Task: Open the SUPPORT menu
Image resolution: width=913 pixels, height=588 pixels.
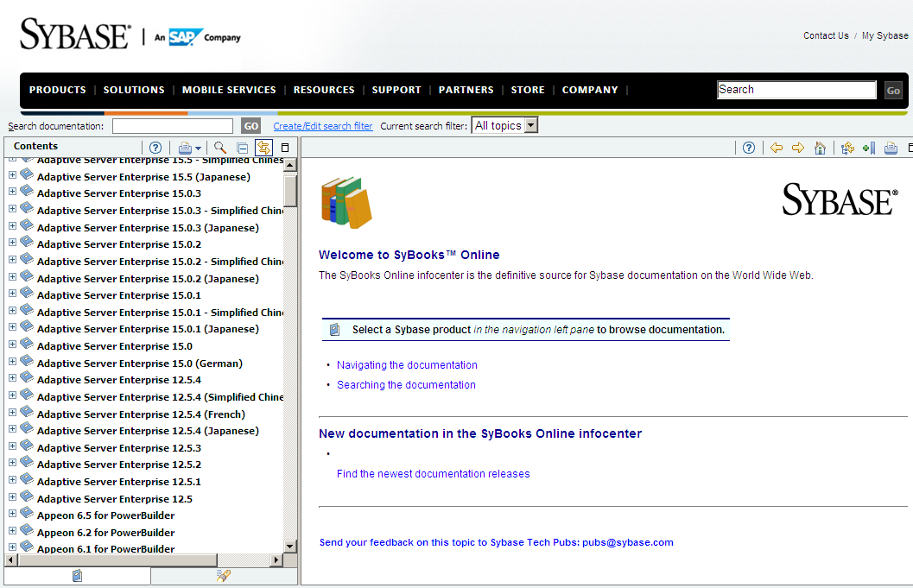Action: coord(396,90)
